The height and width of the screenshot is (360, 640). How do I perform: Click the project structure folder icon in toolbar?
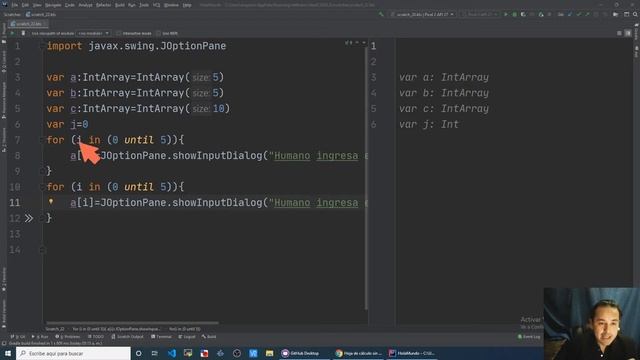tap(616, 14)
